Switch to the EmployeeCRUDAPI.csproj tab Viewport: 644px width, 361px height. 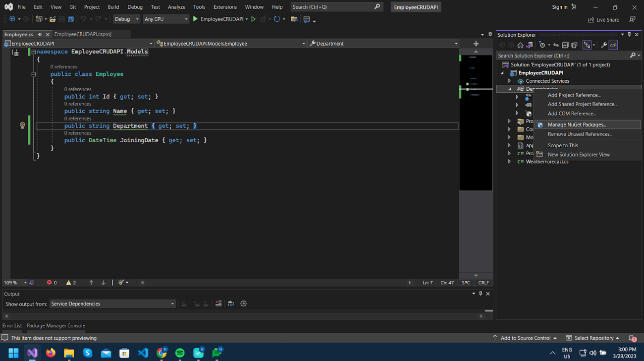pyautogui.click(x=83, y=34)
